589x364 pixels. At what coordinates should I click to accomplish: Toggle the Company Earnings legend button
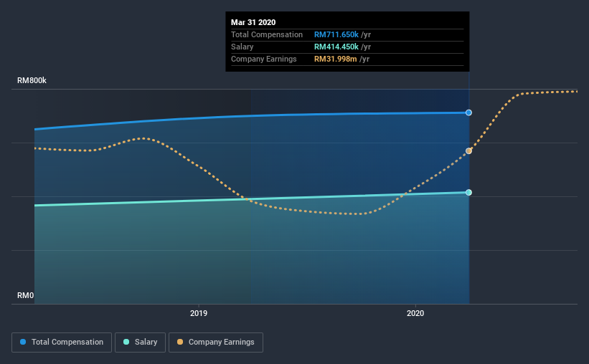216,343
